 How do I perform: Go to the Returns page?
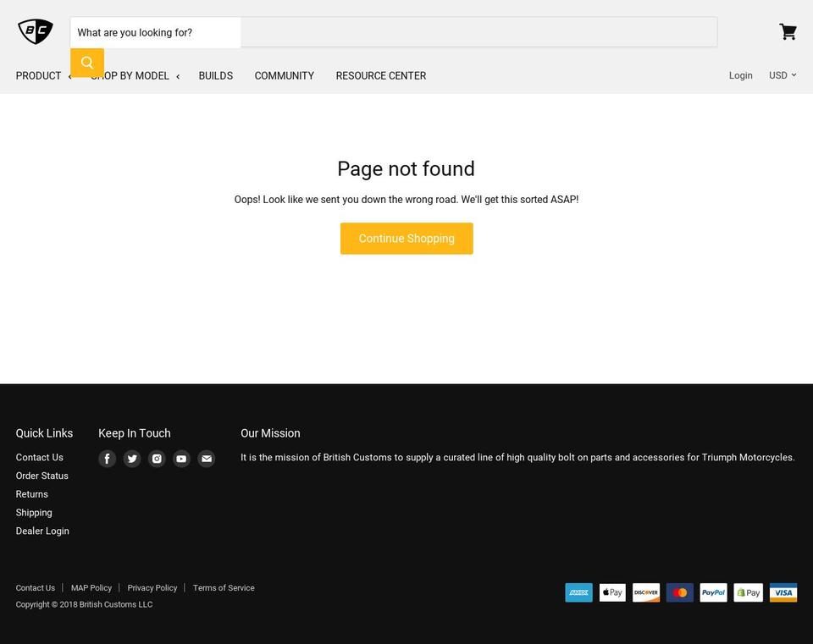31,494
